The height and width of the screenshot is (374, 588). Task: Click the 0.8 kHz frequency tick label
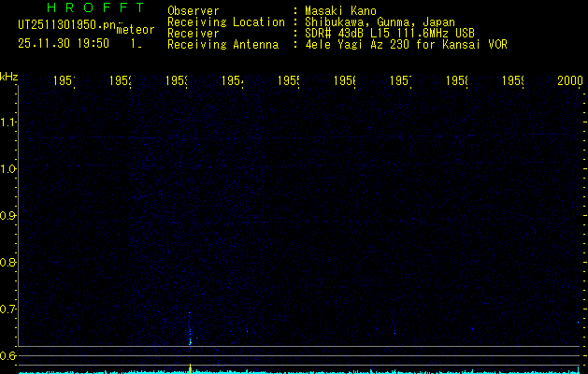coord(9,263)
